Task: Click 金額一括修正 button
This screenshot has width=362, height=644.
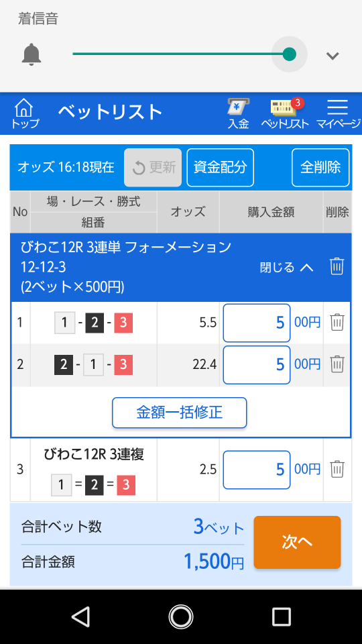Action: (x=180, y=413)
